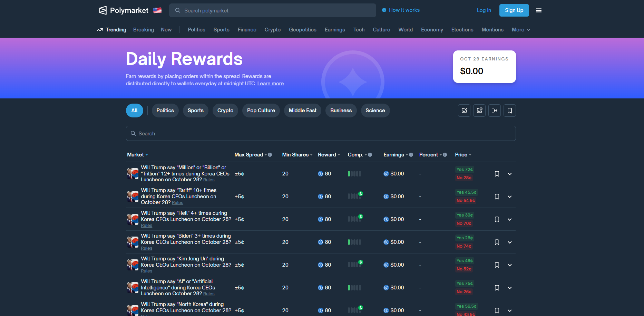
Task: Click the markets search field
Action: (x=321, y=133)
